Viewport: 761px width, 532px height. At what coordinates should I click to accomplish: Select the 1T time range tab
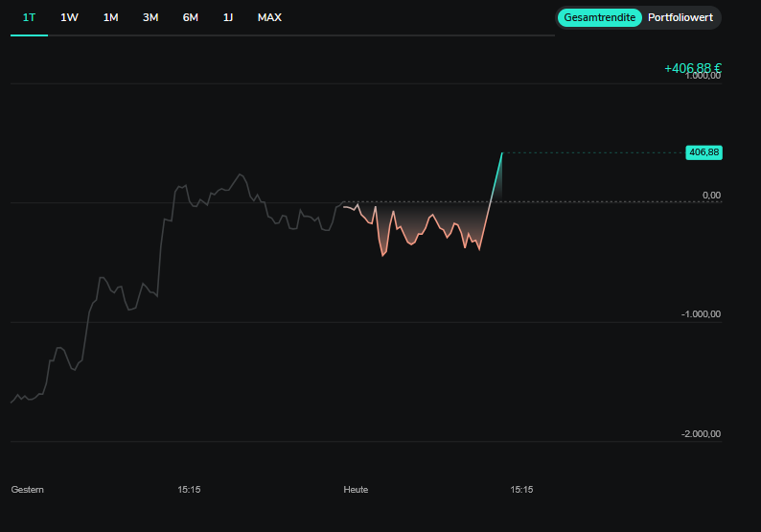coord(29,17)
